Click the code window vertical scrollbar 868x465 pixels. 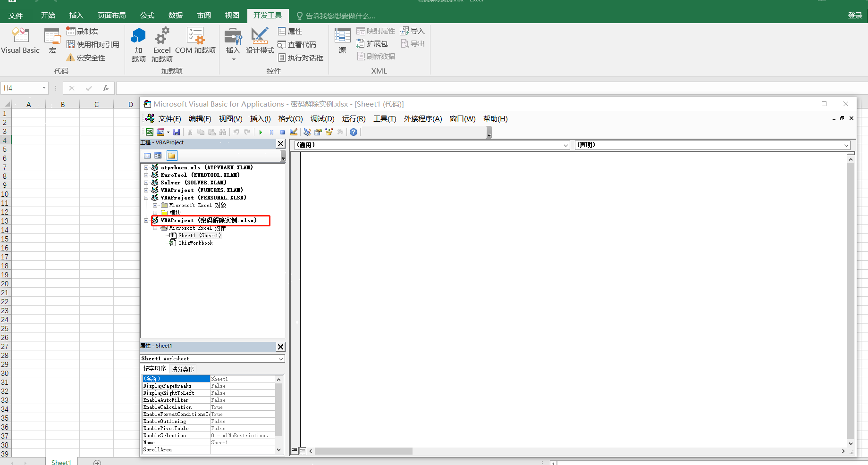pyautogui.click(x=851, y=302)
